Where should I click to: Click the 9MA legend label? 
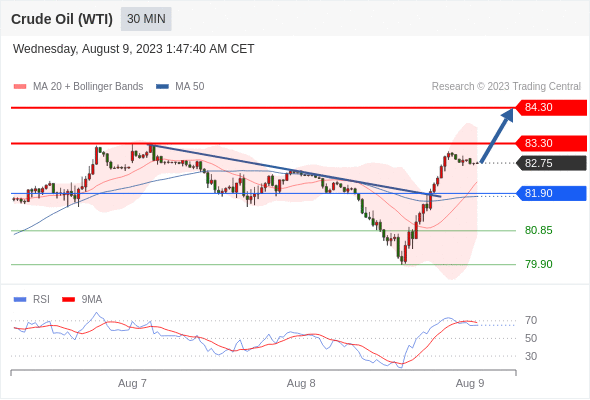tap(91, 300)
